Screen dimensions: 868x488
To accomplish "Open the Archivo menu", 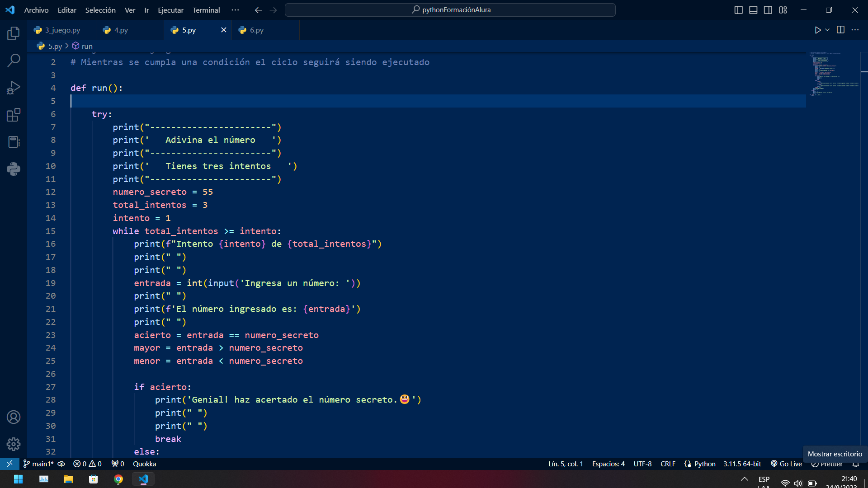I will [x=36, y=10].
